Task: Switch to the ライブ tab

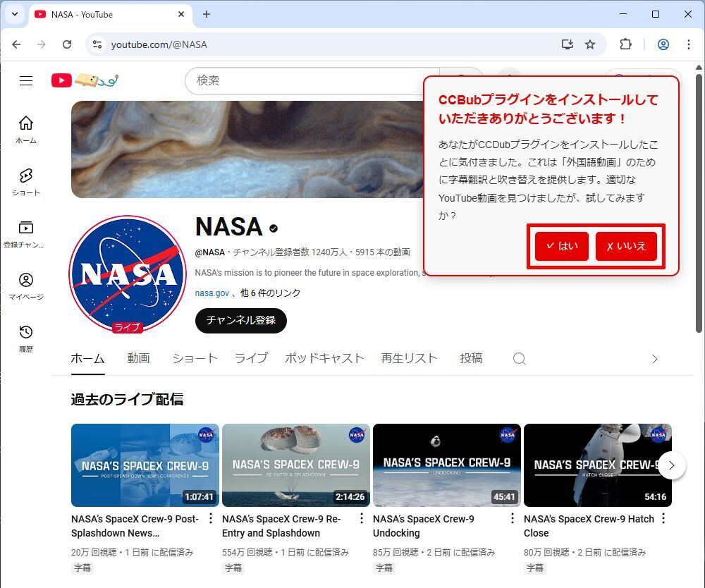Action: (x=251, y=359)
